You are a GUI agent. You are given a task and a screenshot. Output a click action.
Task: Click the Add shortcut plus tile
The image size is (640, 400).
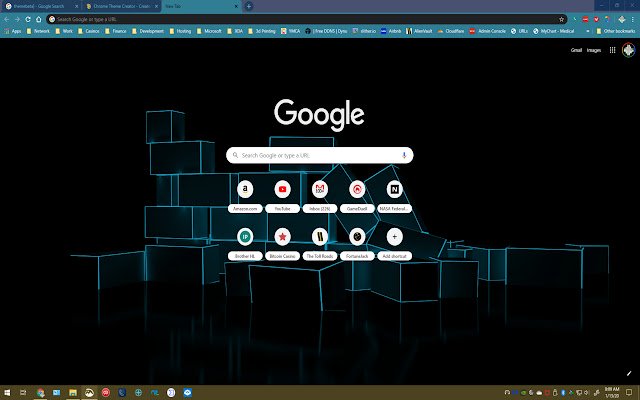[x=394, y=244]
